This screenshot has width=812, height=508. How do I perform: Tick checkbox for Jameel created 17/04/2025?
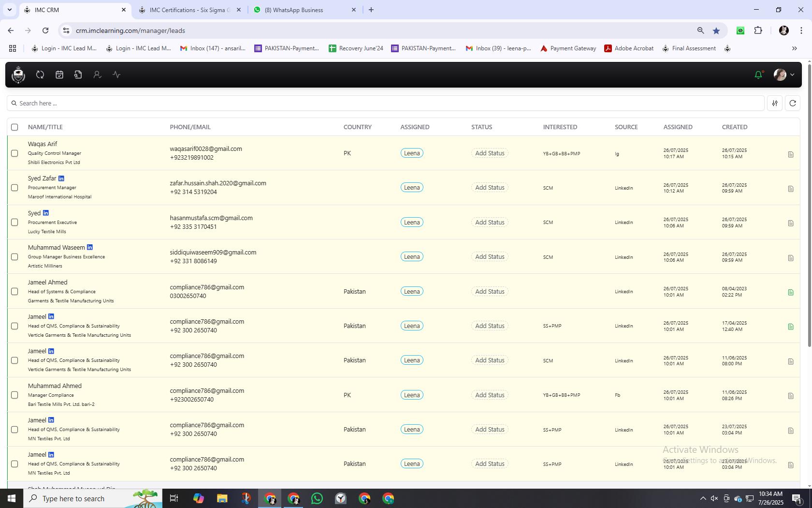click(14, 326)
